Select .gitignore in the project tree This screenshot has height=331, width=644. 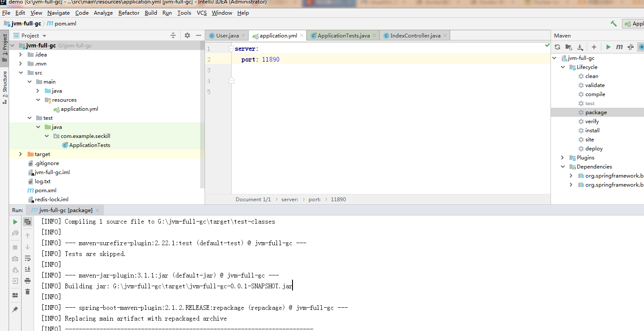[47, 163]
